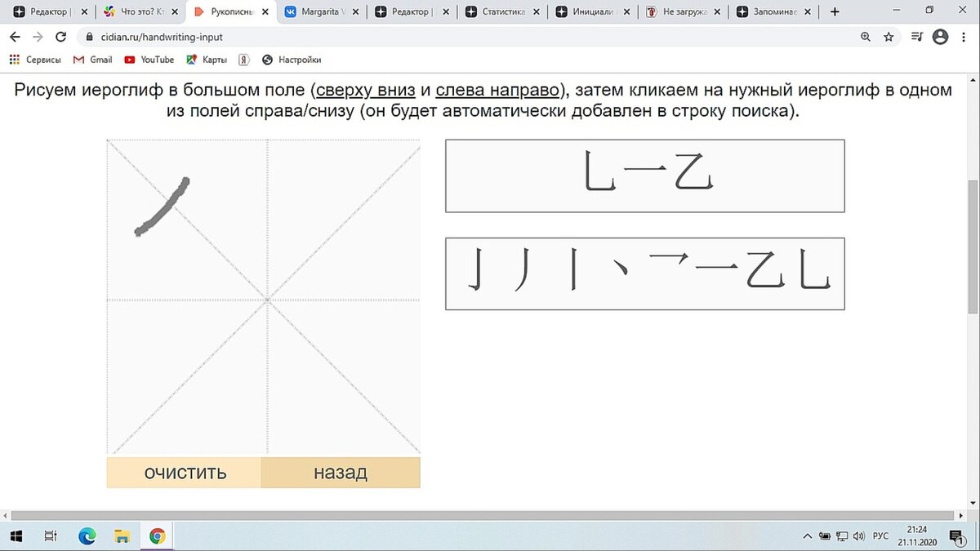Open the Gmail bookmark icon
980x551 pixels.
coord(78,59)
